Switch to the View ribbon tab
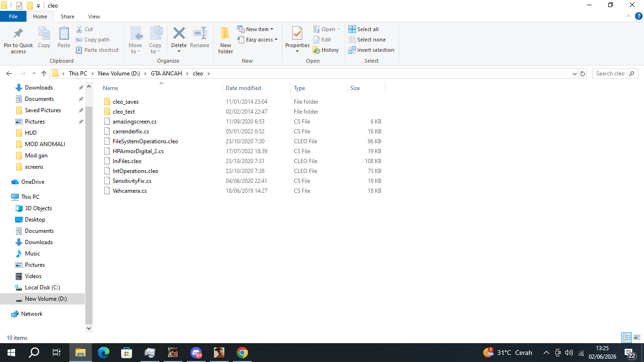 click(x=94, y=16)
